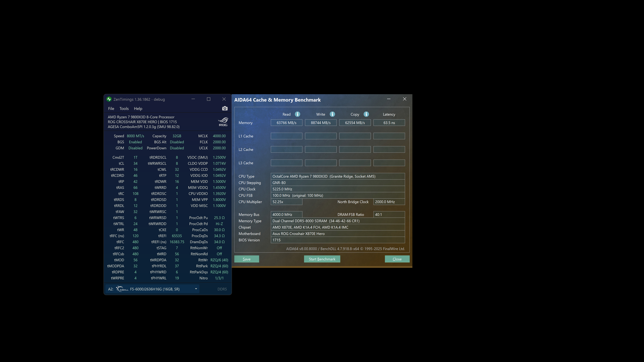Expand the A2 memory module dropdown arrow
The image size is (644, 362).
pyautogui.click(x=196, y=289)
